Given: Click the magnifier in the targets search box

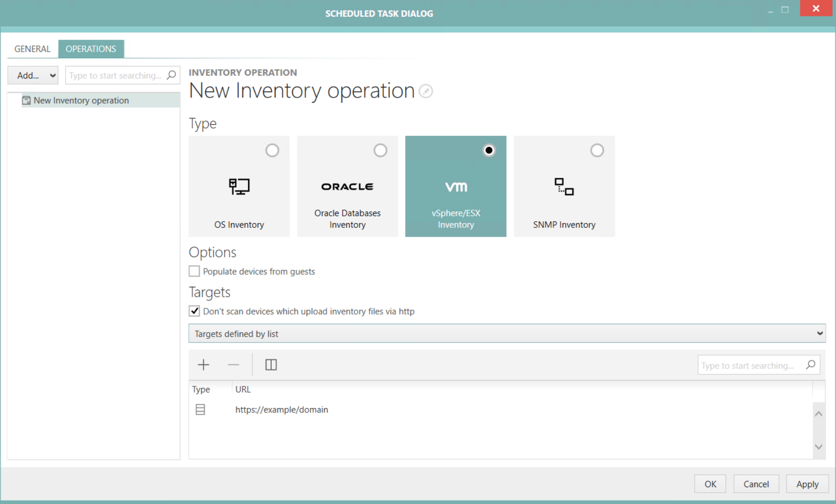Looking at the screenshot, I should pyautogui.click(x=811, y=365).
